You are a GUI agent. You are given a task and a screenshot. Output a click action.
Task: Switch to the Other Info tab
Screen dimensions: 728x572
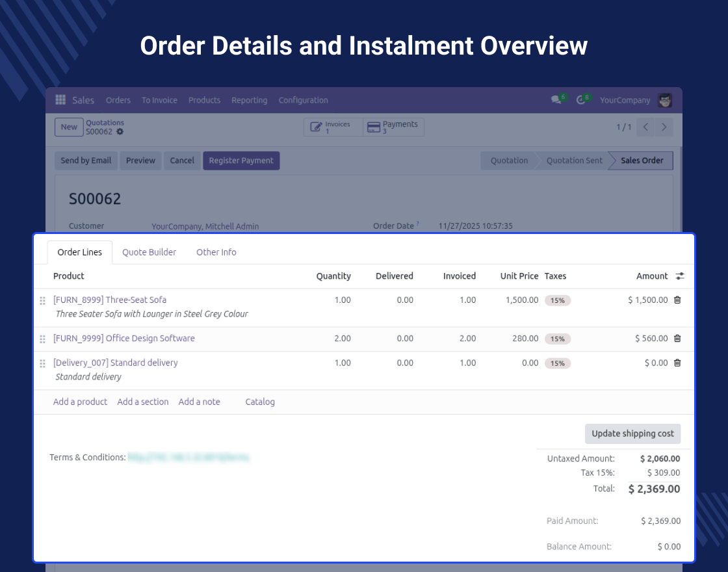pos(216,252)
